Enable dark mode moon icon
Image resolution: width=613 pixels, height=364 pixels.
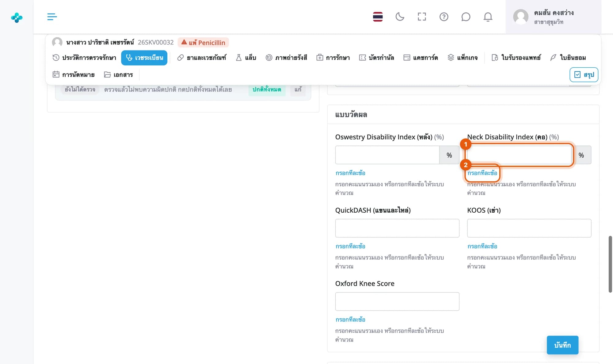click(x=400, y=17)
